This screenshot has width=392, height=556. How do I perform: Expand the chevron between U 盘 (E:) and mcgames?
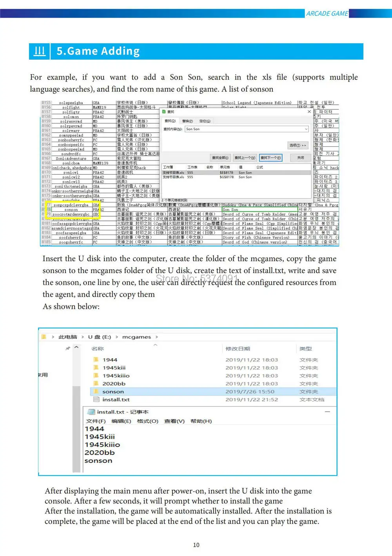117,337
